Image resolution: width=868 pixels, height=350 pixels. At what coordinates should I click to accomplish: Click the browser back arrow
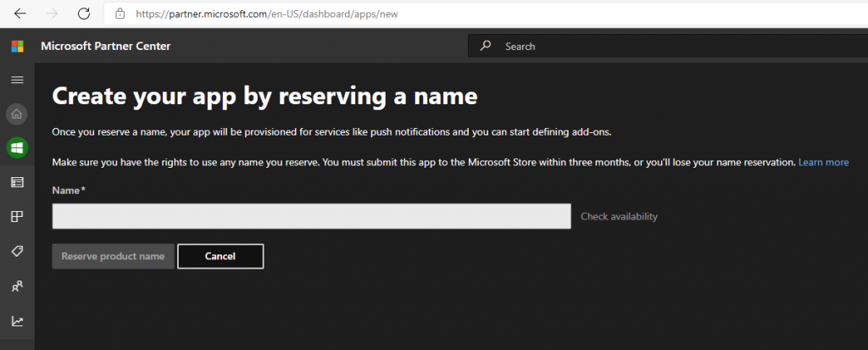click(19, 14)
